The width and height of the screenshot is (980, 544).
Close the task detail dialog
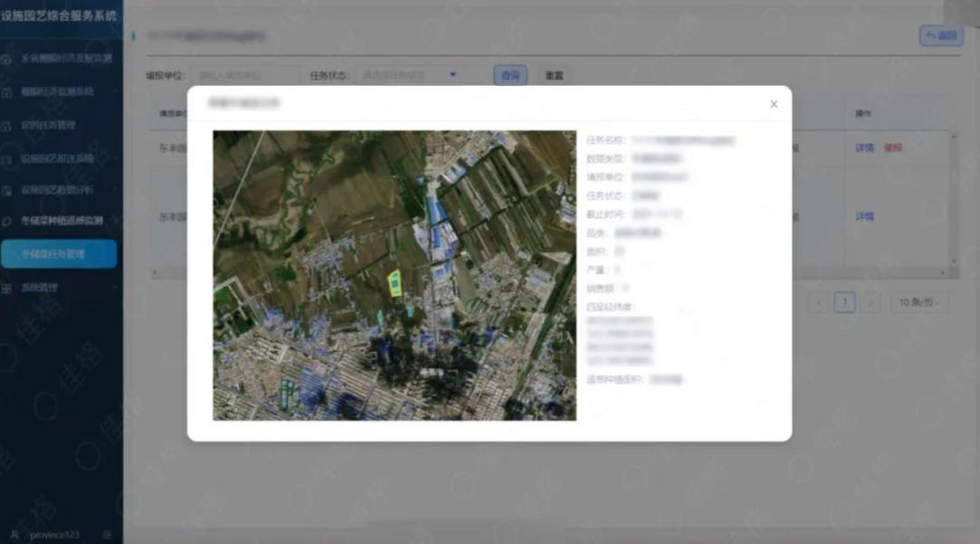[774, 104]
